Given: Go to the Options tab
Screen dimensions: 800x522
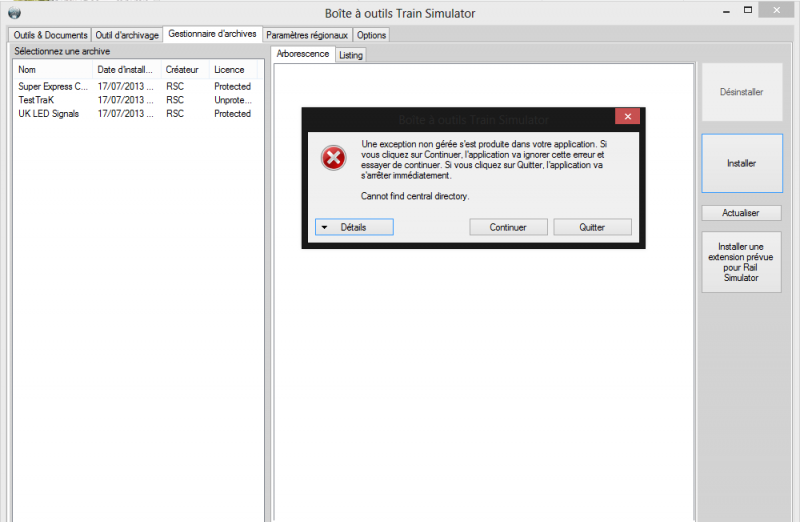Looking at the screenshot, I should [x=371, y=35].
